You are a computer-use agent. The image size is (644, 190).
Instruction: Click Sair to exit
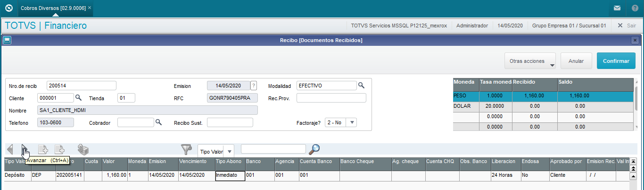coord(627,26)
